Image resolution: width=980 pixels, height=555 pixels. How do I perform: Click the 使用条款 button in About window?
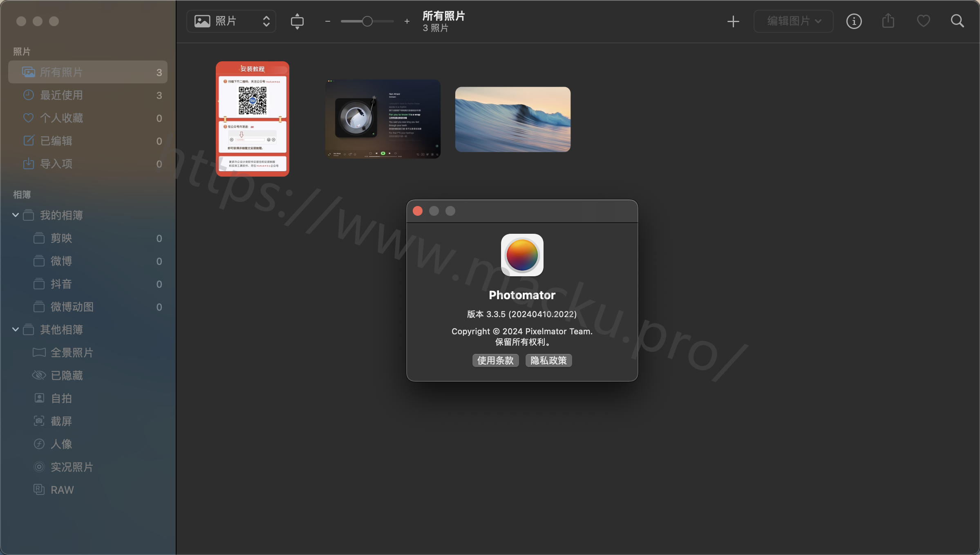[x=495, y=360]
